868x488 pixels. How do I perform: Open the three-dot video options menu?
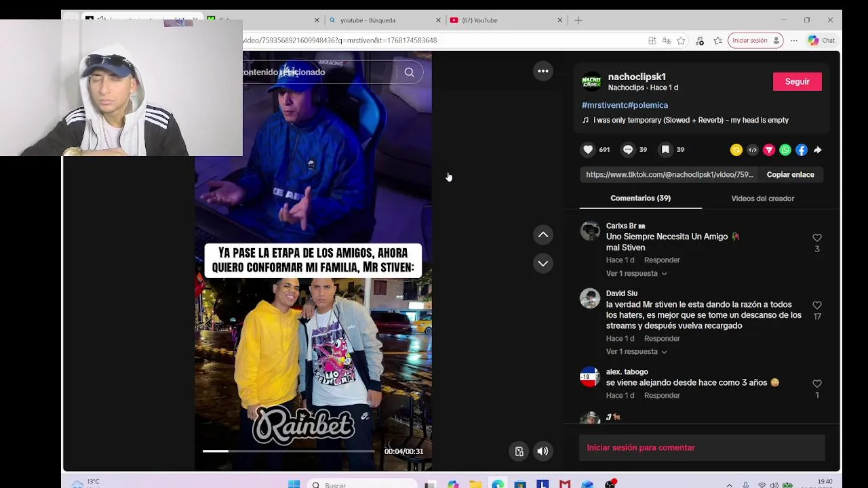[543, 71]
